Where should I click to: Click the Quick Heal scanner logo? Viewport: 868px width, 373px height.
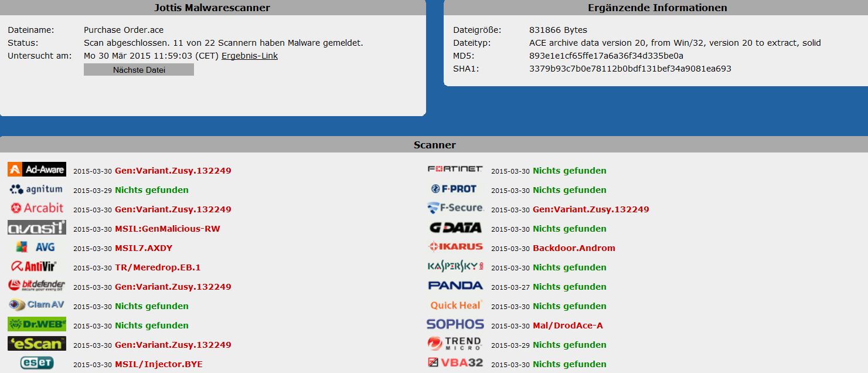455,305
